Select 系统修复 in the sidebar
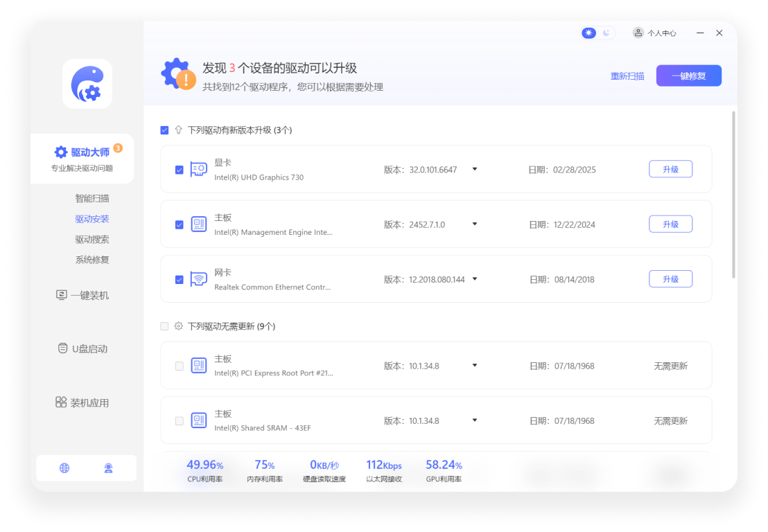 [x=92, y=259]
